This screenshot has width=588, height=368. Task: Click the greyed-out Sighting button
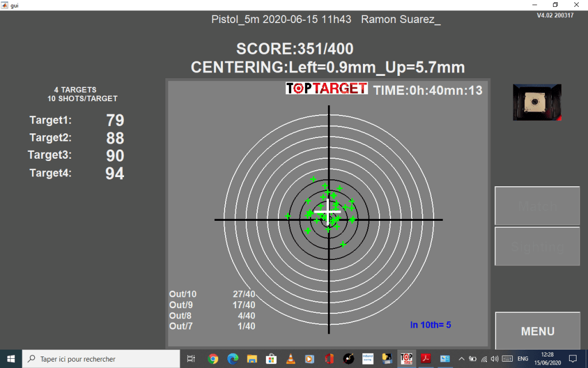click(x=537, y=246)
